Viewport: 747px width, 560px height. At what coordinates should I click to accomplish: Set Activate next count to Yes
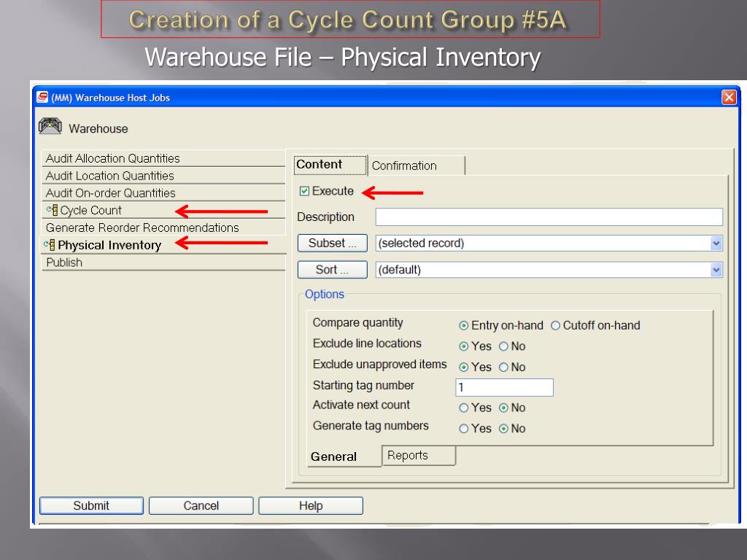click(463, 408)
